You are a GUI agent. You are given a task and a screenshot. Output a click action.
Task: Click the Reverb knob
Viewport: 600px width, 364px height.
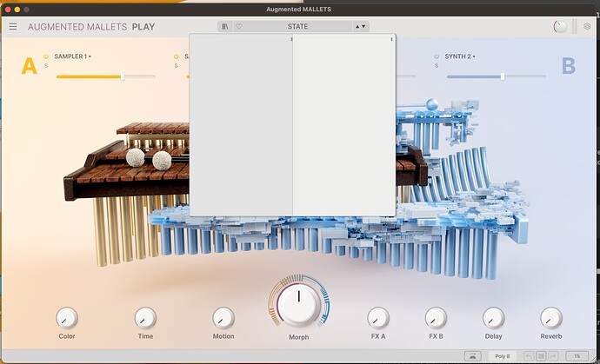pos(551,318)
